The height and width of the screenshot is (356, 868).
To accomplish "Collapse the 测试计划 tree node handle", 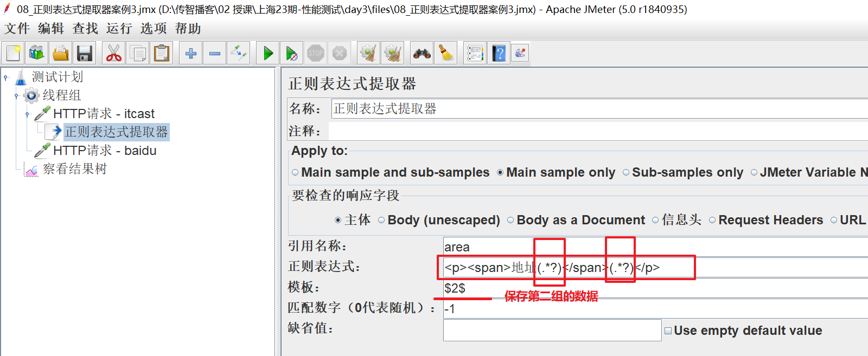I will coord(6,77).
